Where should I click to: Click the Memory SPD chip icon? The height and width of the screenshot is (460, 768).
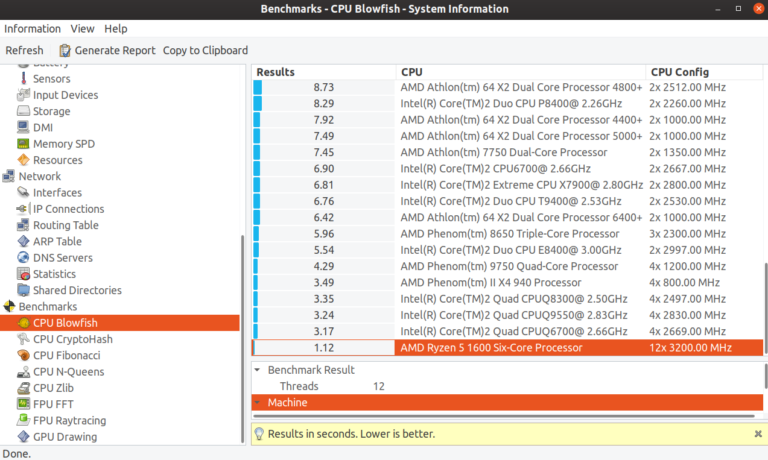click(x=23, y=144)
